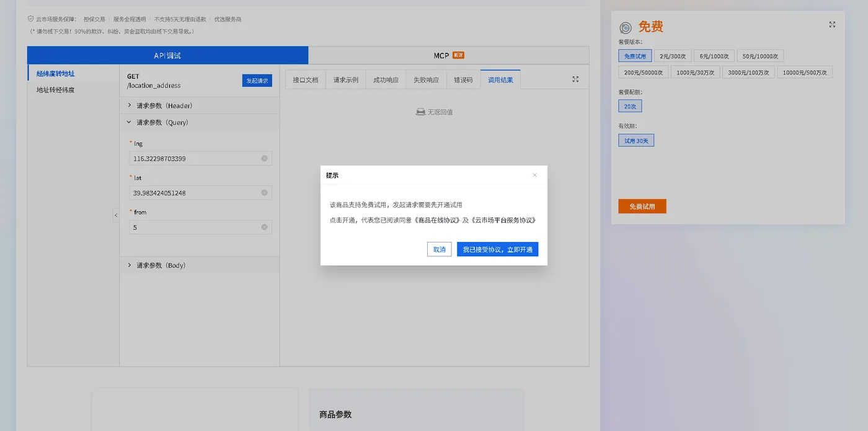This screenshot has width=868, height=431.
Task: Select the 50元/10000次 package
Action: click(x=760, y=56)
